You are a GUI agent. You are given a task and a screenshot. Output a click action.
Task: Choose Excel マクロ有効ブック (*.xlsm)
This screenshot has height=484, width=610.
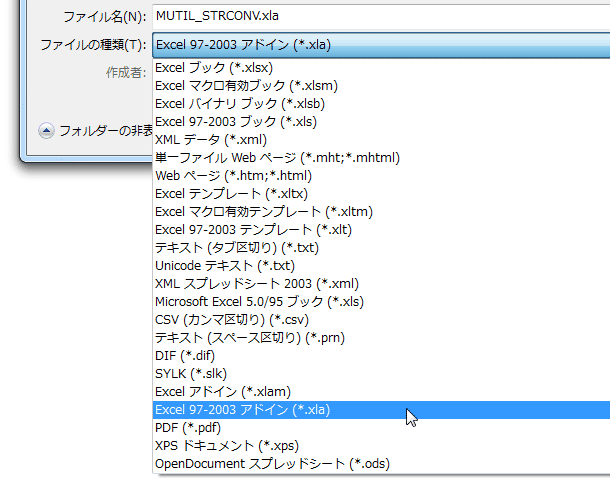(381, 86)
